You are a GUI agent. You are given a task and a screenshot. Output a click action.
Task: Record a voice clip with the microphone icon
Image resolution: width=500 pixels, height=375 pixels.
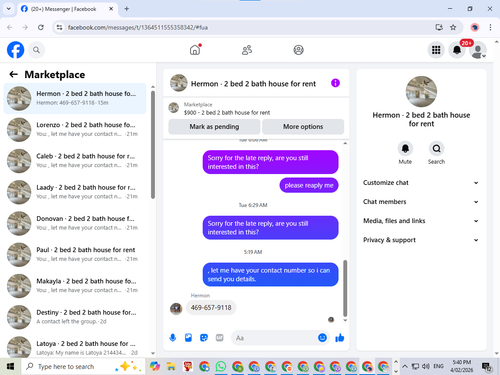point(173,338)
